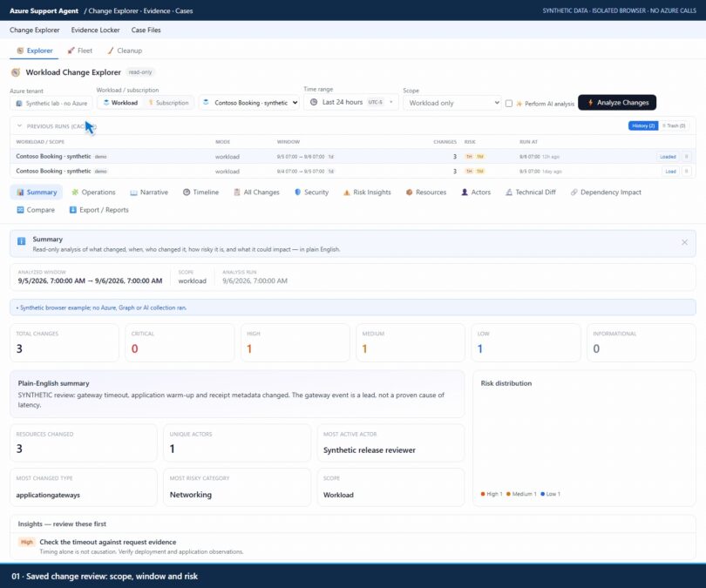Switch to the Subscription toggle option
Screen dimensions: 706x588
coord(168,103)
